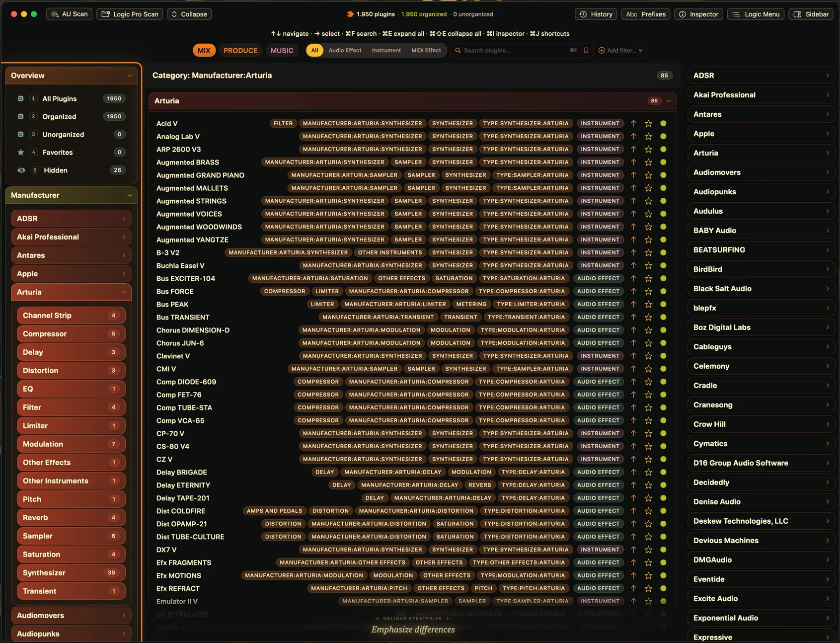The width and height of the screenshot is (840, 643).
Task: Click the up arrow icon for B-3 V2
Action: 633,253
